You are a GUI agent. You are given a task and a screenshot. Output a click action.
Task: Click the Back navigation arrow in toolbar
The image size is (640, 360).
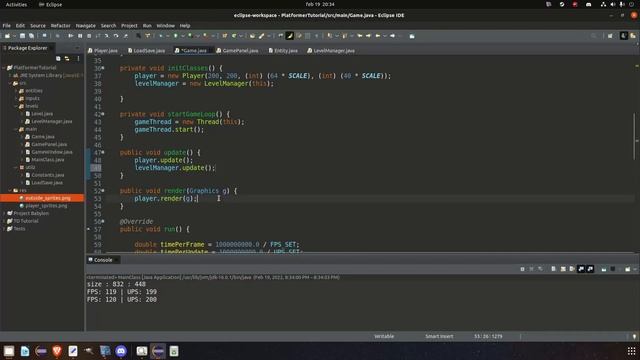pyautogui.click(x=378, y=36)
